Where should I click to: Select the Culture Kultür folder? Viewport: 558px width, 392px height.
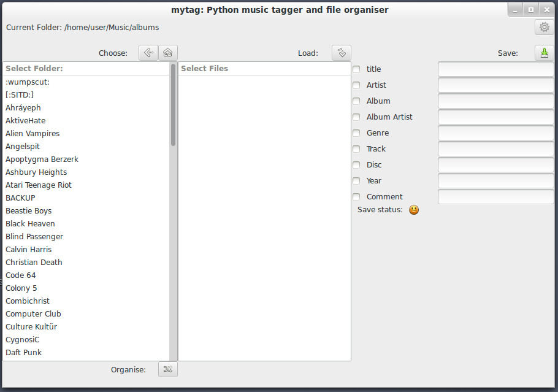(86, 327)
